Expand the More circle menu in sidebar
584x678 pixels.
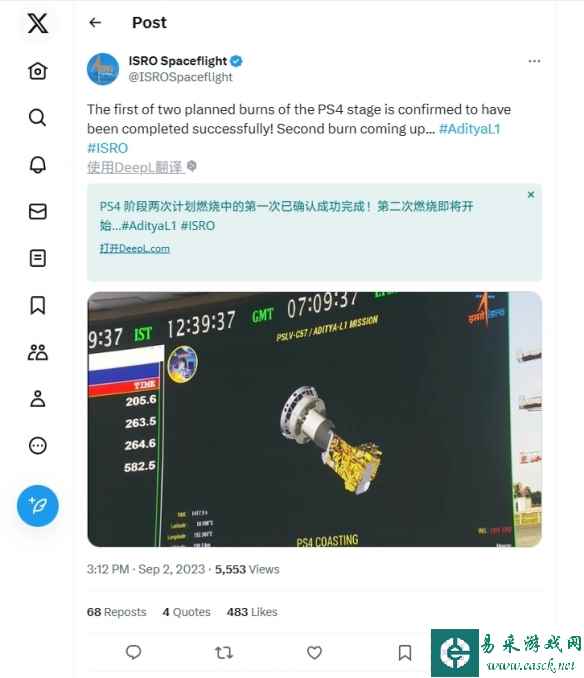pyautogui.click(x=38, y=445)
